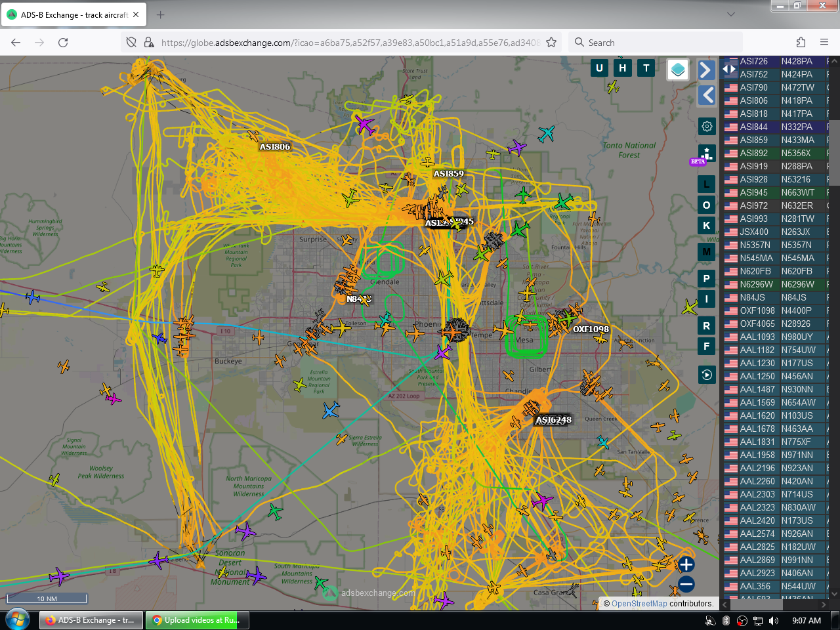Open tracking protection shield icon
The height and width of the screenshot is (630, 840).
click(x=131, y=42)
